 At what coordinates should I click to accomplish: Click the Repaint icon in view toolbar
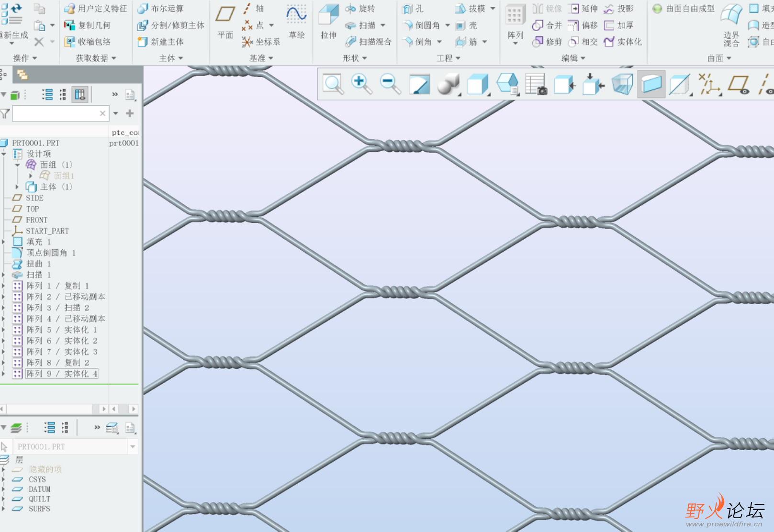click(419, 84)
